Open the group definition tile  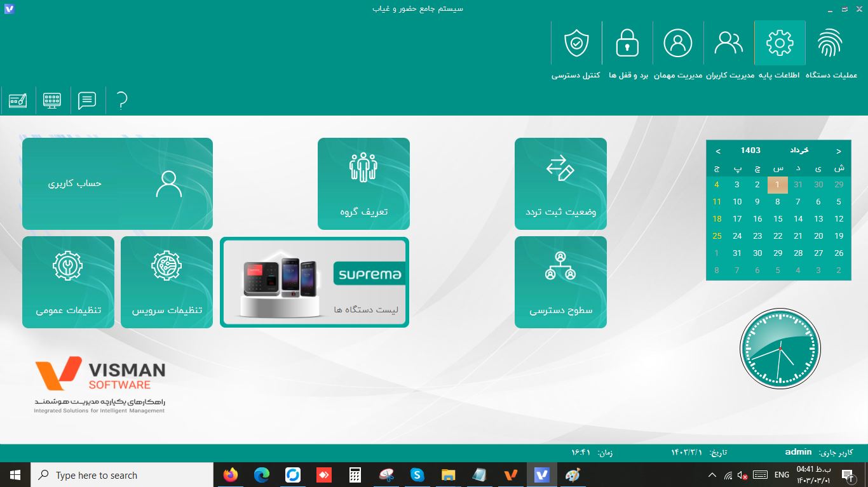pos(363,183)
